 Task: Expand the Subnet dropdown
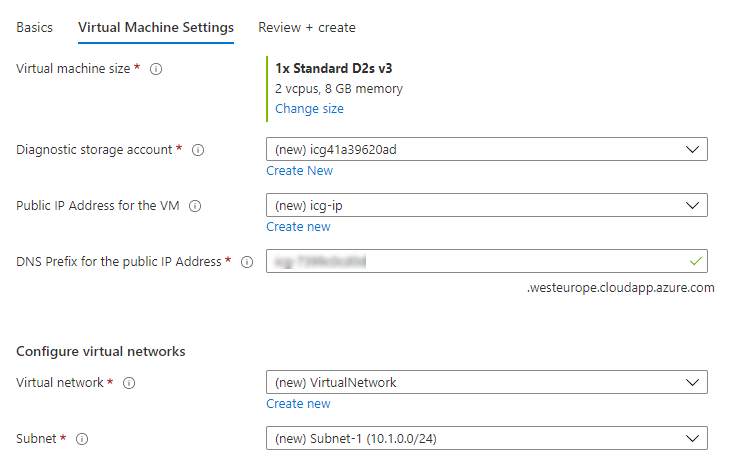486,439
